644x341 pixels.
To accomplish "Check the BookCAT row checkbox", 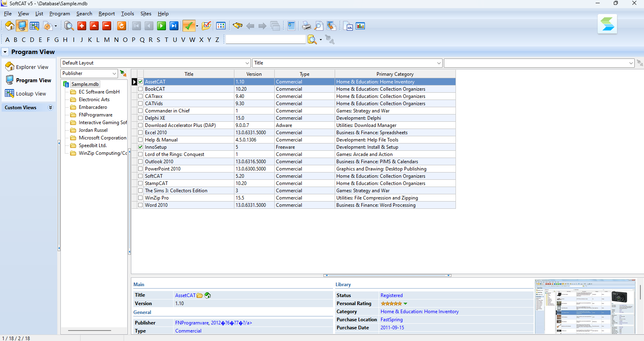I will click(141, 89).
